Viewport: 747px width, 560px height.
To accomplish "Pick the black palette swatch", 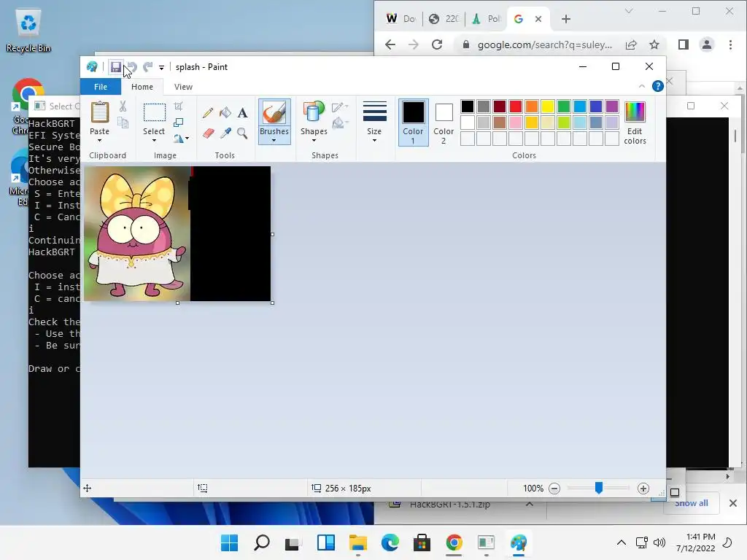I will (468, 106).
